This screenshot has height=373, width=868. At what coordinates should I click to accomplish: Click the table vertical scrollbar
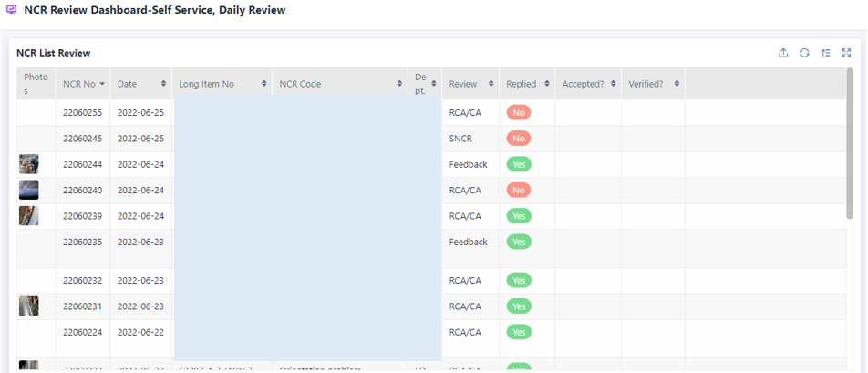[x=850, y=146]
